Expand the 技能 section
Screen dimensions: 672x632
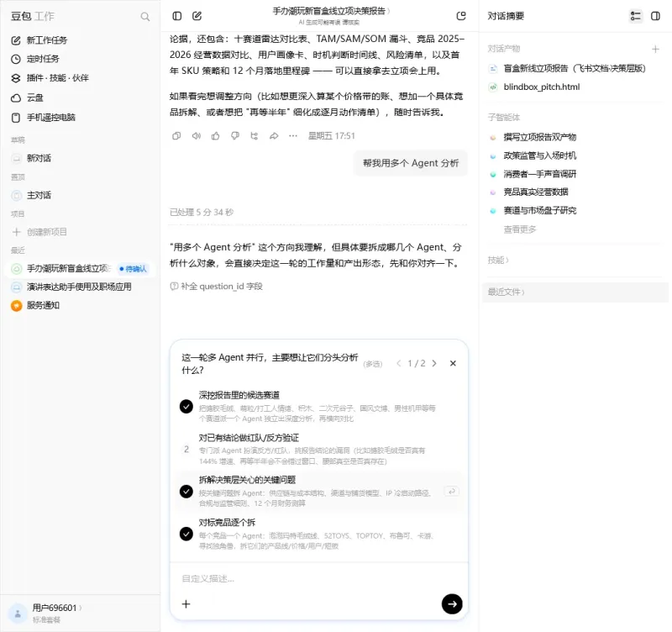(x=498, y=261)
